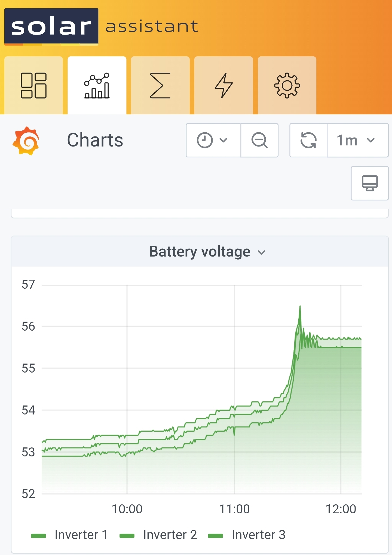Click the Grafana logo icon
The width and height of the screenshot is (392, 555).
pos(26,141)
